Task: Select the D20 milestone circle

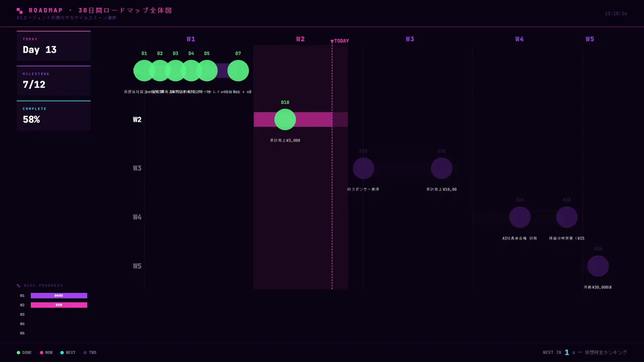Action: [442, 168]
